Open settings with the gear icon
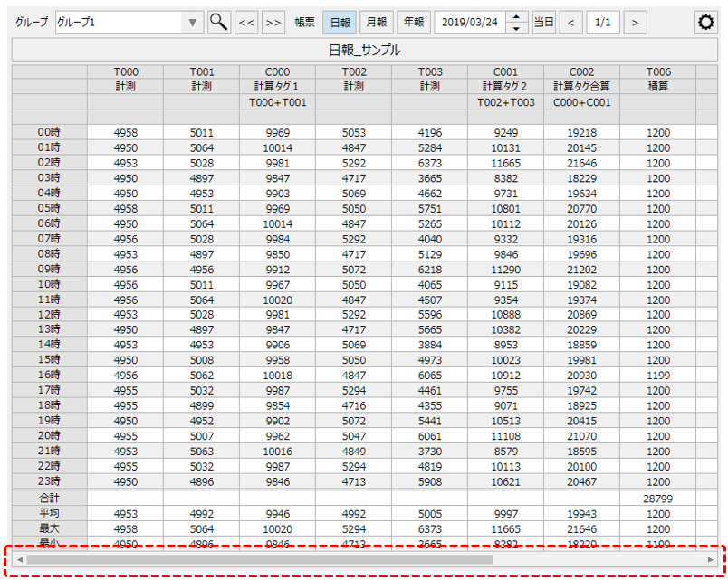Viewport: 728px width, 580px height. 704,23
